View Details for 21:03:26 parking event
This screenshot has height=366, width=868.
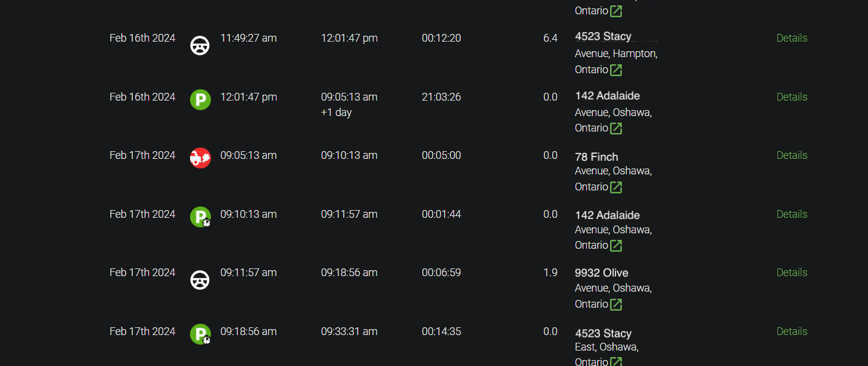tap(792, 97)
